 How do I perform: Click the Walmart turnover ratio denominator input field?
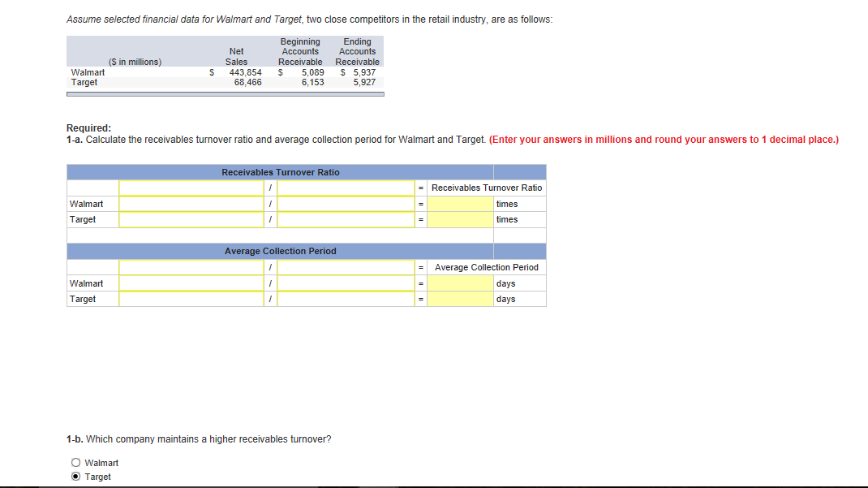345,203
